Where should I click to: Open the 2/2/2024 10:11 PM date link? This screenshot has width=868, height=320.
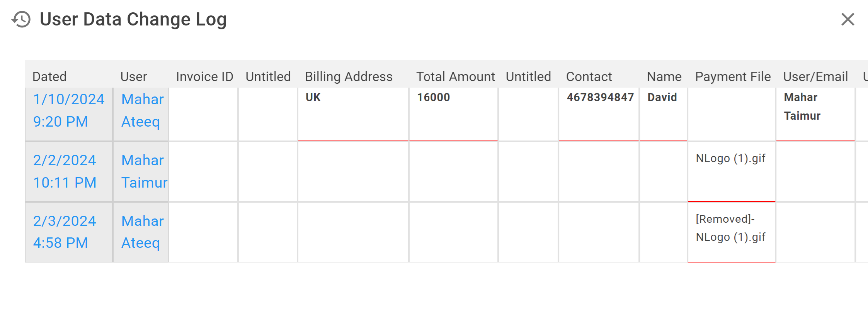tap(65, 171)
